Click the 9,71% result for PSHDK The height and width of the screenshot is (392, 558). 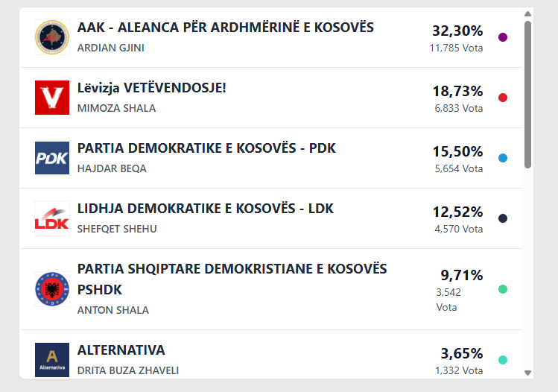pyautogui.click(x=462, y=275)
